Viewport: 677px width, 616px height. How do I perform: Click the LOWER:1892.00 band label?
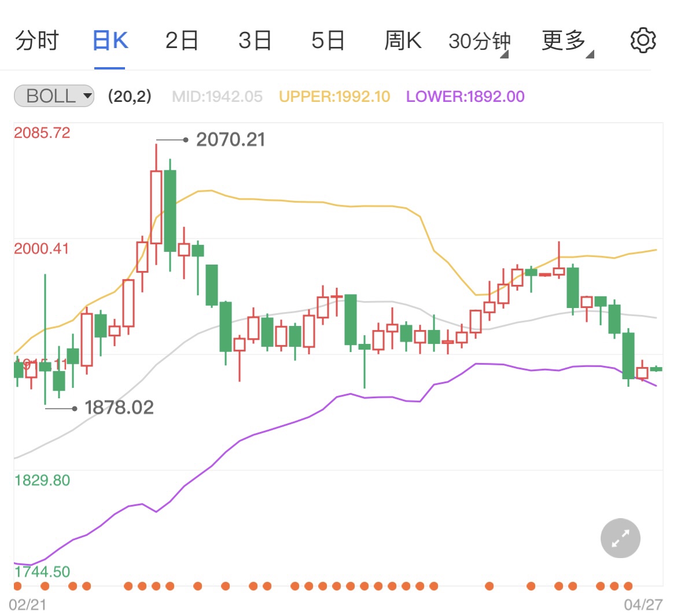464,96
